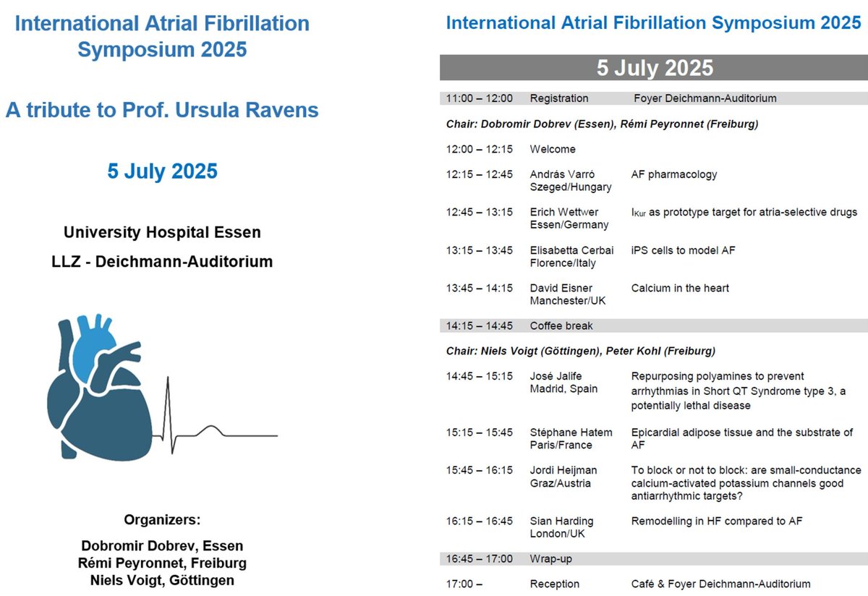
Task: Select the 'Reception' agenda item
Action: 555,584
